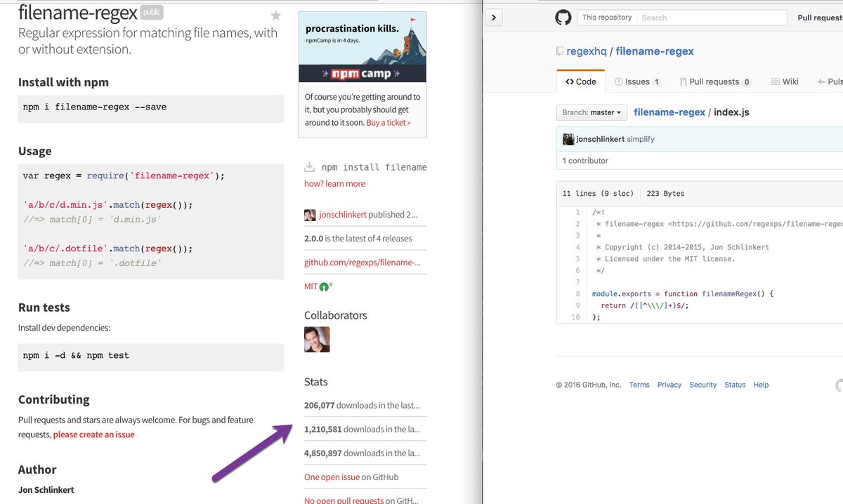Image resolution: width=843 pixels, height=504 pixels.
Task: Click the Issues tab counter 1
Action: click(657, 82)
